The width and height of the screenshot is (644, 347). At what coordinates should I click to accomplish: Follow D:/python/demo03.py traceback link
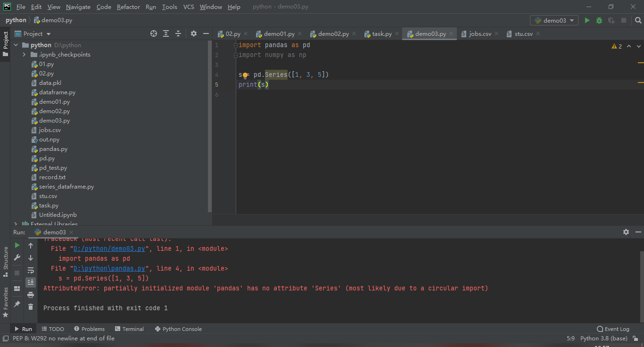[x=109, y=248]
